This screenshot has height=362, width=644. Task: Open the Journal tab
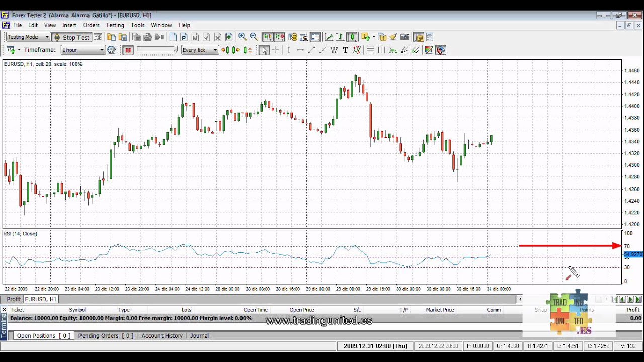(x=199, y=336)
